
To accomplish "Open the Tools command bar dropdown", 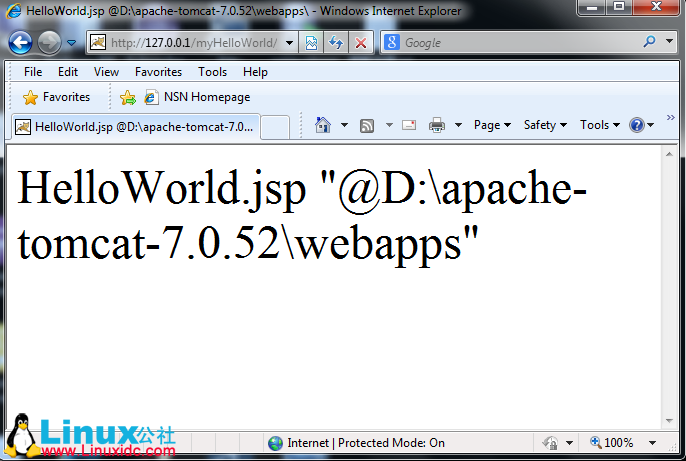I will (600, 126).
